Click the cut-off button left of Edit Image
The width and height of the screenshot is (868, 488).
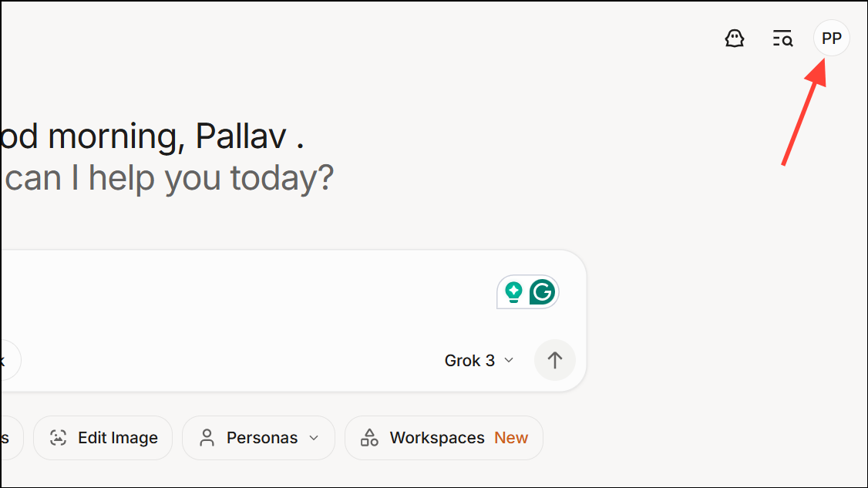coord(9,438)
